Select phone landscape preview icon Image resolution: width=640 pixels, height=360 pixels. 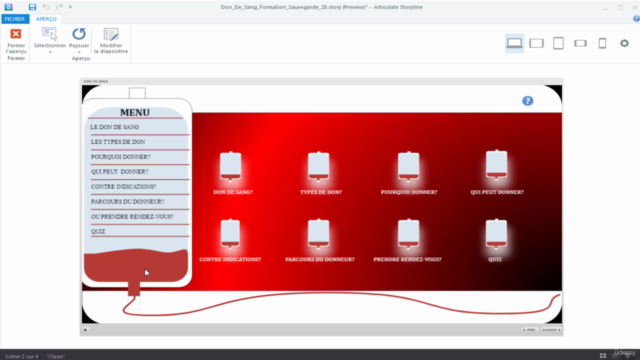pyautogui.click(x=580, y=43)
